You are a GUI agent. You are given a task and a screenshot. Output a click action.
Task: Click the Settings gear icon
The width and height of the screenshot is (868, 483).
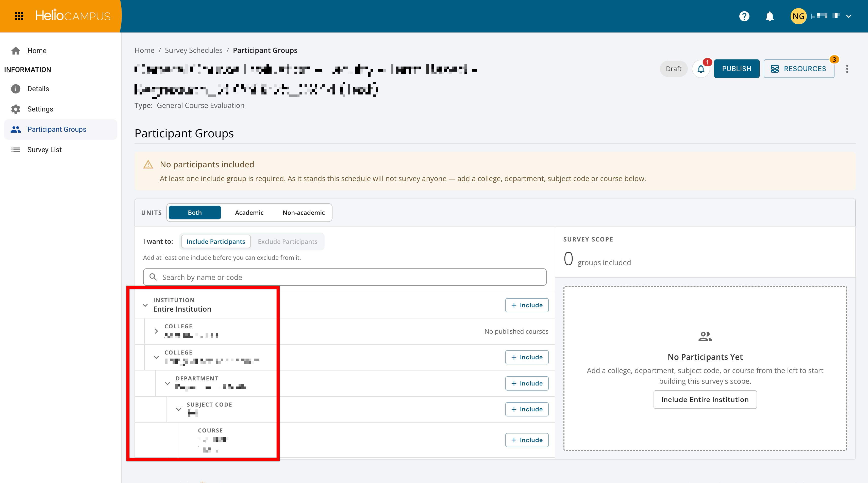pyautogui.click(x=15, y=109)
